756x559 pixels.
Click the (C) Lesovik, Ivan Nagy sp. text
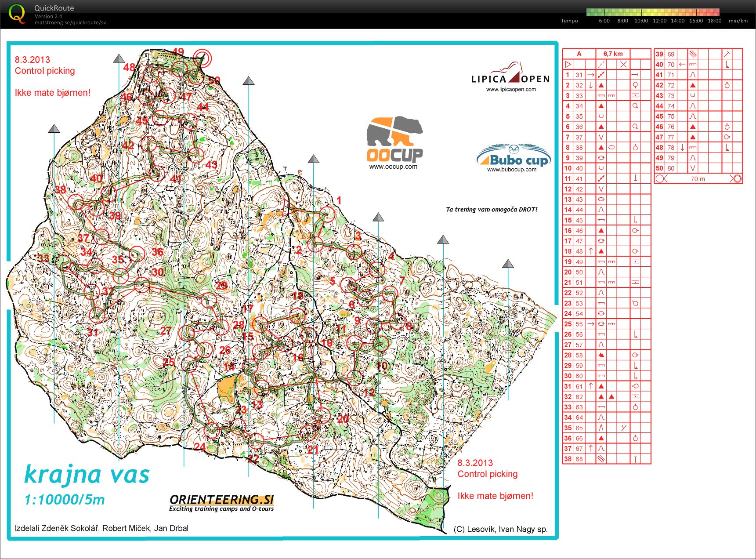tap(501, 529)
